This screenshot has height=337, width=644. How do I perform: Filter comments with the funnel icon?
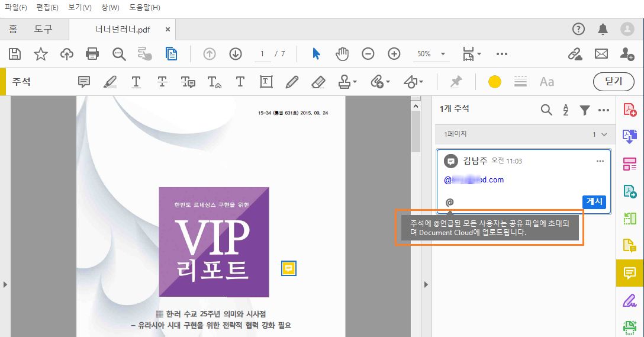[584, 110]
